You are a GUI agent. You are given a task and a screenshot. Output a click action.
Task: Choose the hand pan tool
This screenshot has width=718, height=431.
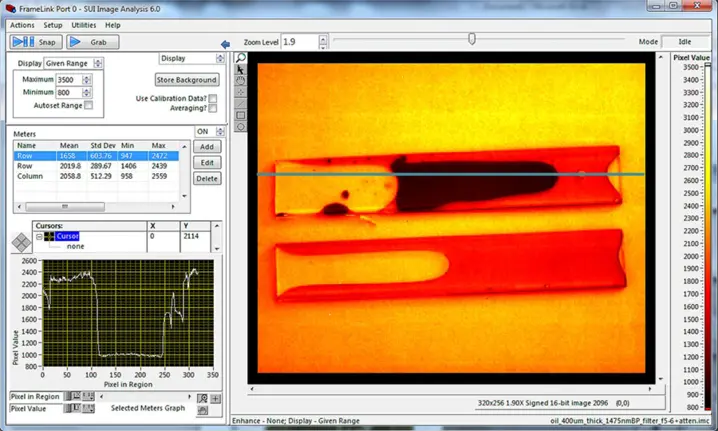(240, 81)
